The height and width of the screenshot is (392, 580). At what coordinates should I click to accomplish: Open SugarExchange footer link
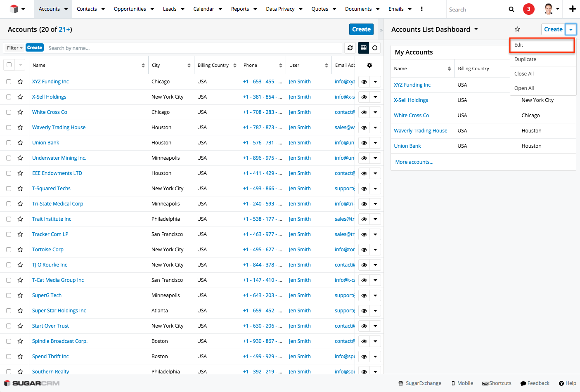tap(420, 383)
